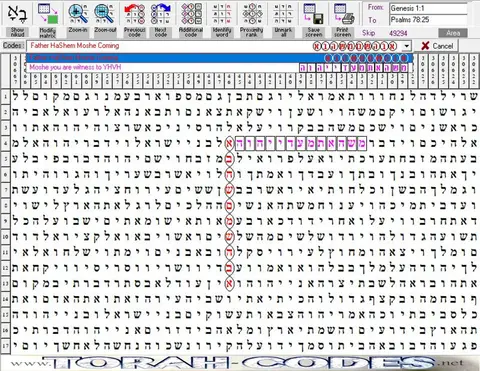Select the row 17 header of the matrix

point(5,346)
